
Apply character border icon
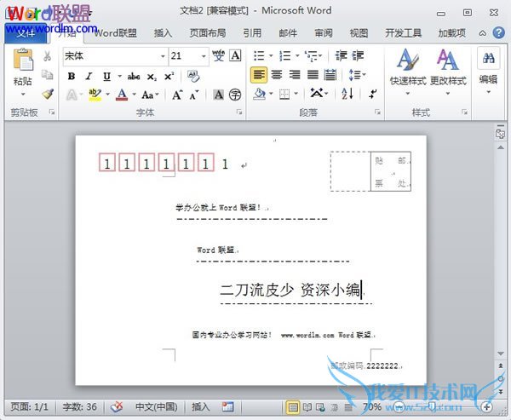[x=235, y=55]
